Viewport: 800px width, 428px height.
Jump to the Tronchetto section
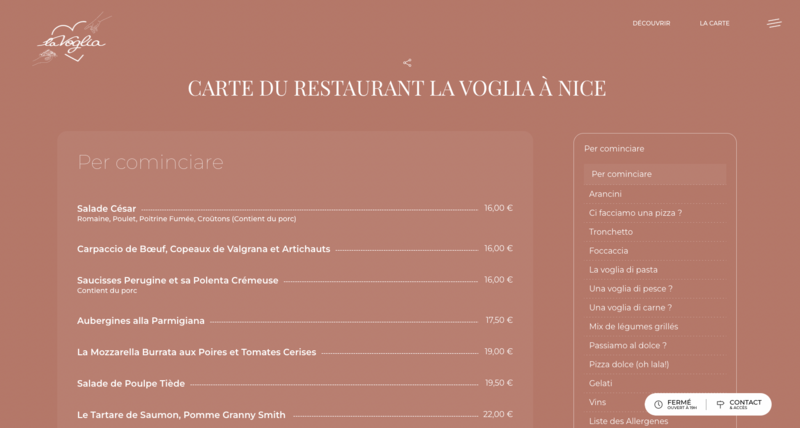(610, 232)
